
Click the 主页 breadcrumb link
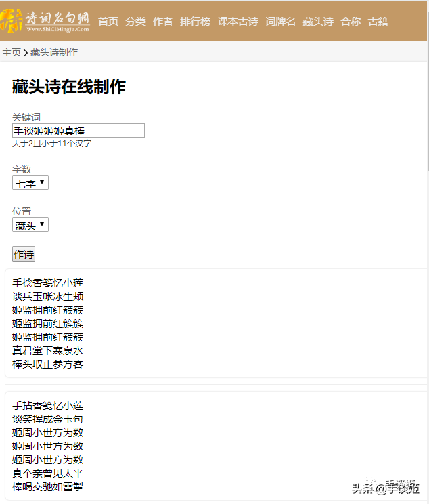(12, 52)
